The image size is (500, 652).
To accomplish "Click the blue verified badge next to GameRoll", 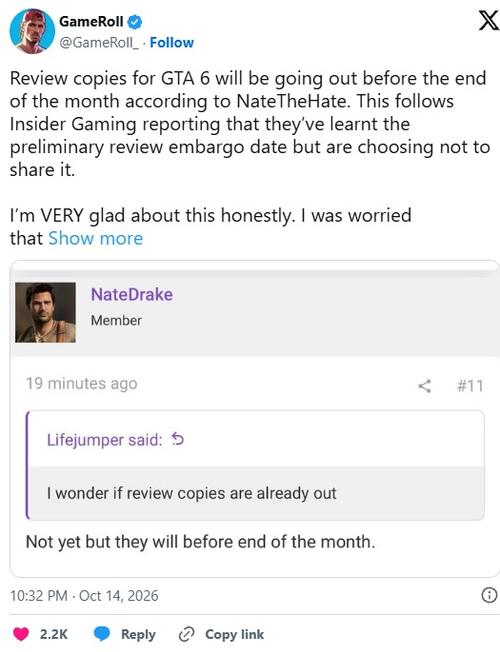I will (135, 22).
